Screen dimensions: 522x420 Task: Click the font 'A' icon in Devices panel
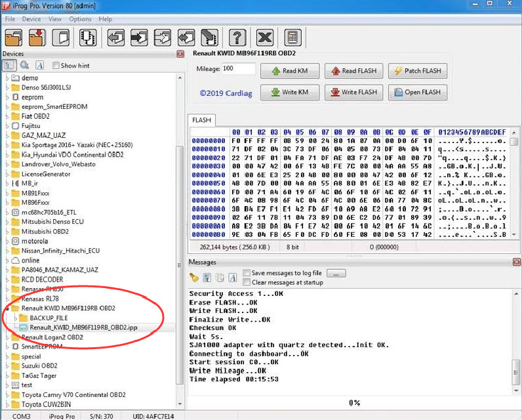[x=39, y=65]
